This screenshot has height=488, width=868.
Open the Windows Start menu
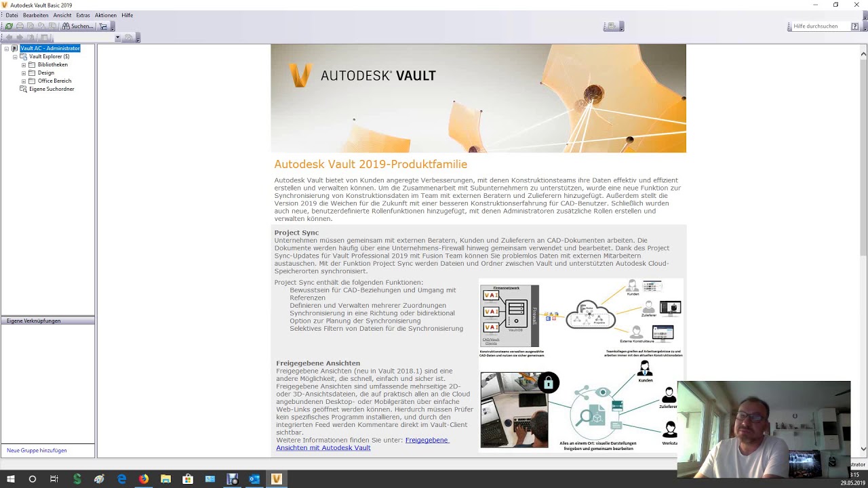tap(10, 479)
